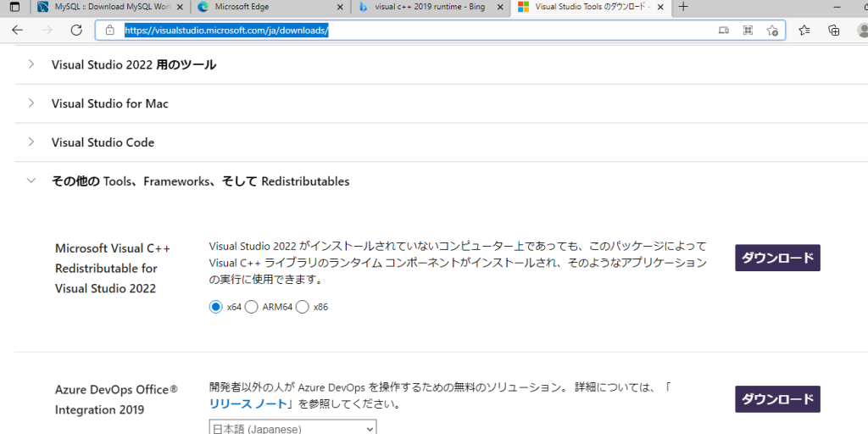The height and width of the screenshot is (434, 868).
Task: Switch to visual c++ 2019 runtime Bing tab
Action: tap(431, 7)
